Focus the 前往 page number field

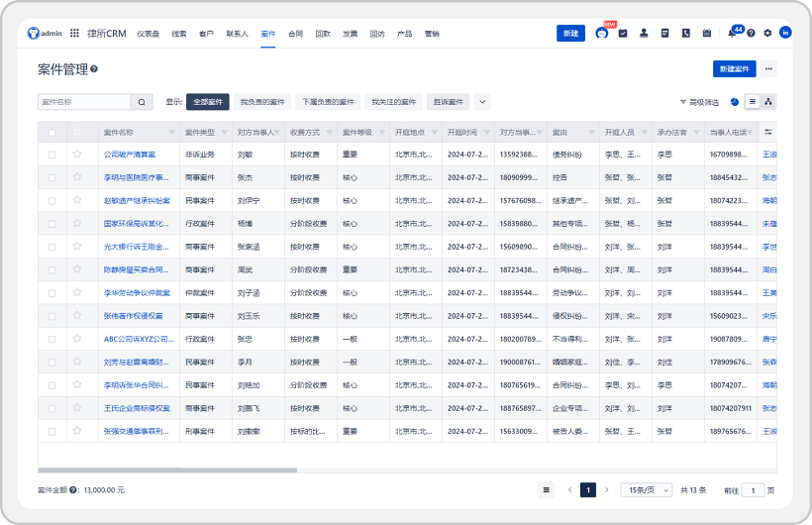pyautogui.click(x=753, y=490)
